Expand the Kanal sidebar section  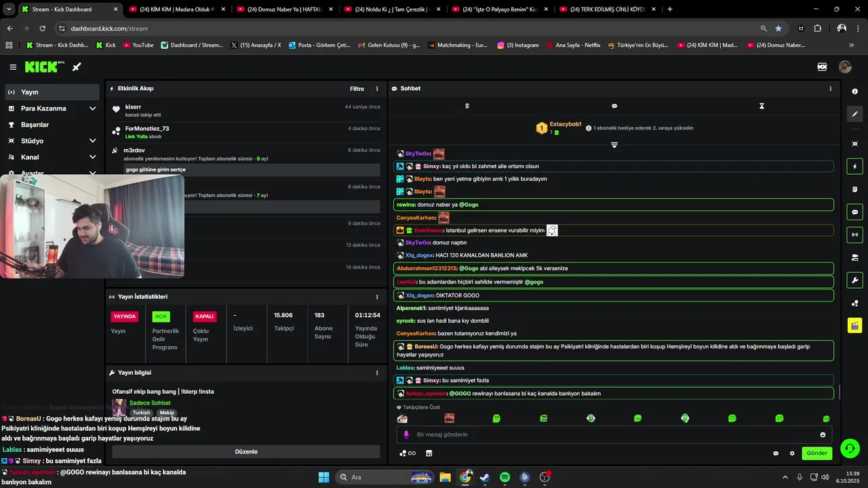pyautogui.click(x=52, y=157)
